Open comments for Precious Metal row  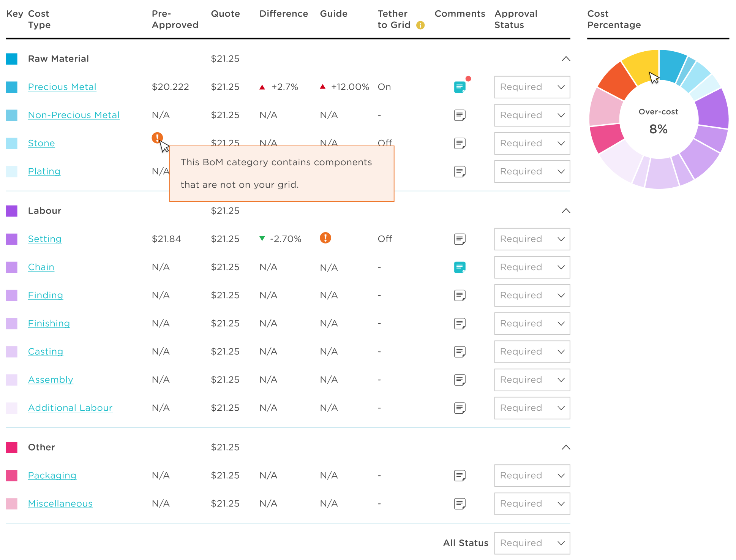tap(460, 87)
